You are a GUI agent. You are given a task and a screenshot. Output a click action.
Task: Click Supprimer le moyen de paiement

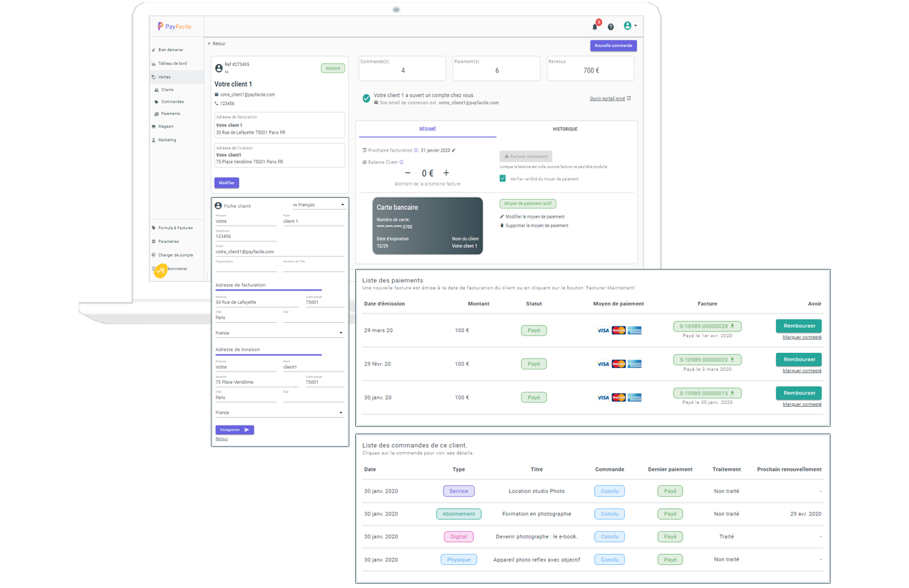534,226
